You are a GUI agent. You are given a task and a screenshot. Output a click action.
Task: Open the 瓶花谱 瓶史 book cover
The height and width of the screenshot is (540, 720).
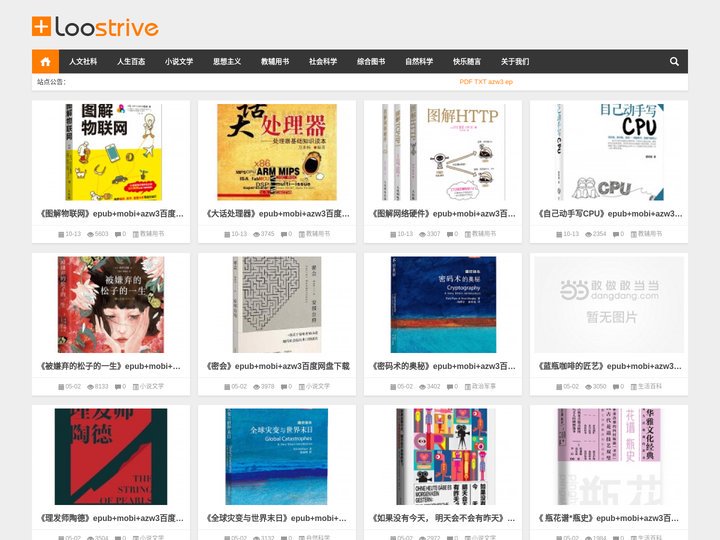click(x=609, y=457)
